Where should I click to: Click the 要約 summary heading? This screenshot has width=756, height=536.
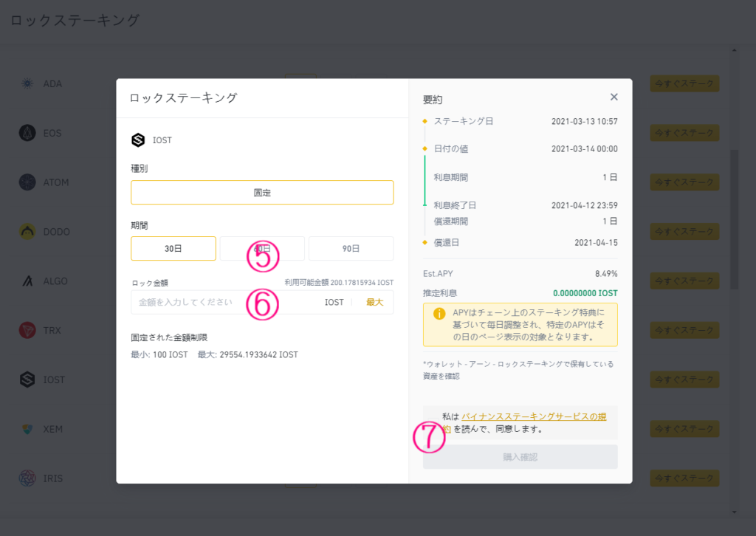(433, 100)
